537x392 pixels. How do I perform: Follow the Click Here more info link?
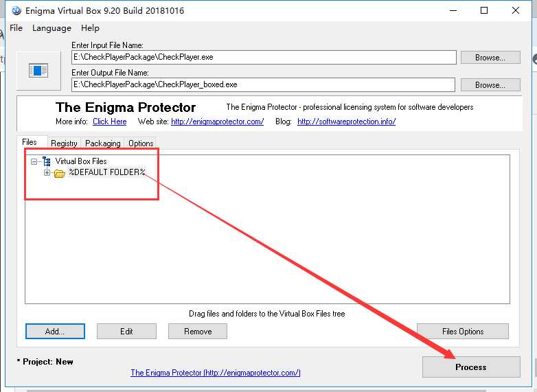point(110,122)
